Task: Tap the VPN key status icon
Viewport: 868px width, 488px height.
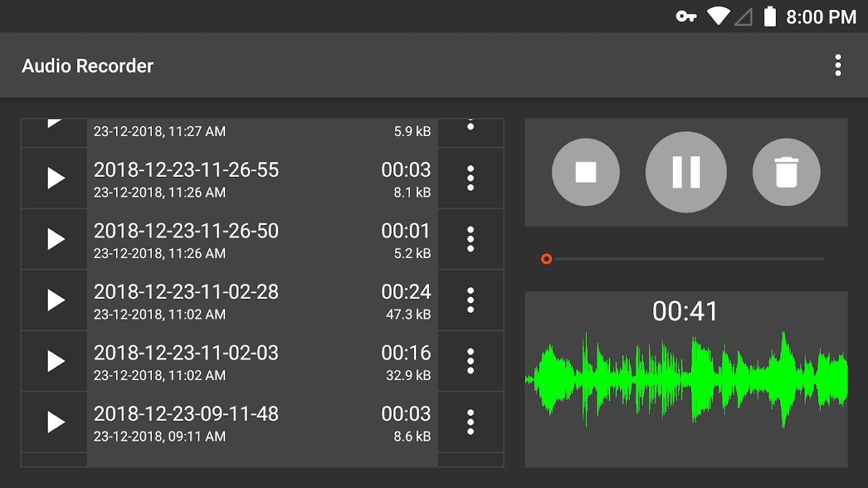Action: click(x=687, y=16)
